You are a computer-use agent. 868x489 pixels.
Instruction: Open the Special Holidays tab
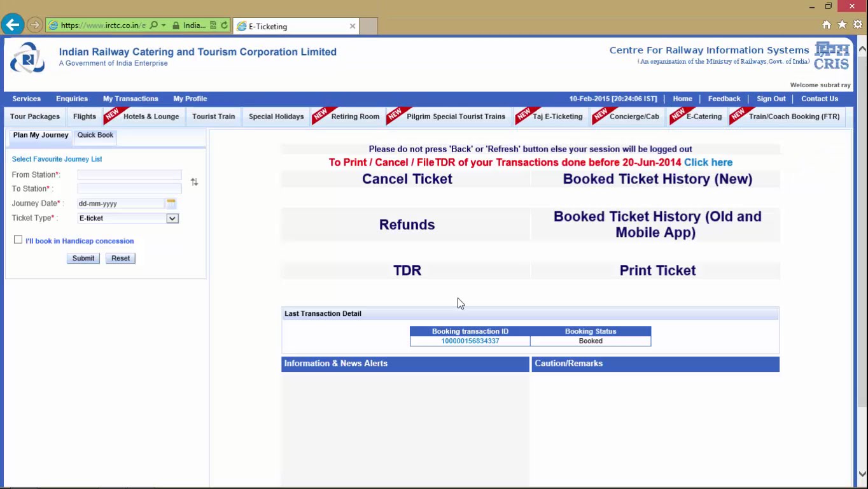(x=276, y=117)
